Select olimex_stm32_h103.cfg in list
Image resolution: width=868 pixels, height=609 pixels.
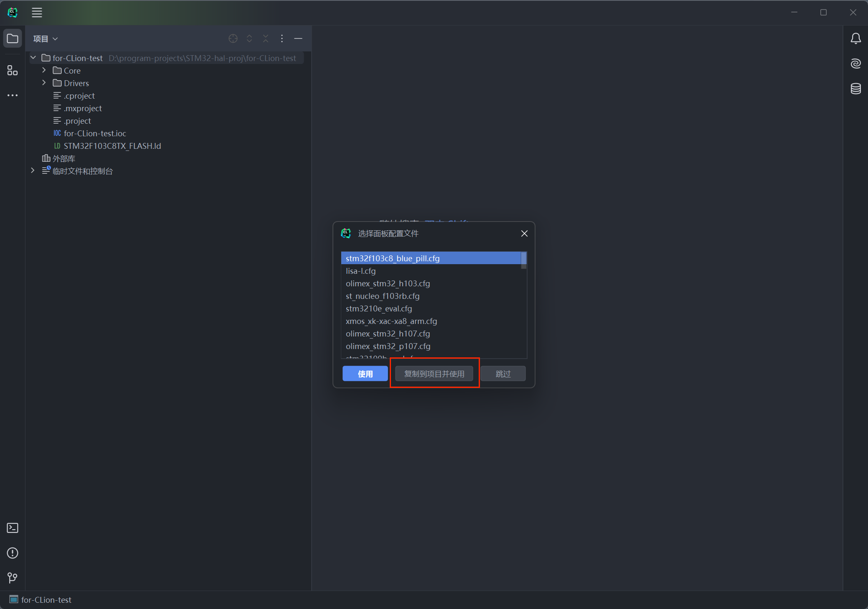[431, 283]
